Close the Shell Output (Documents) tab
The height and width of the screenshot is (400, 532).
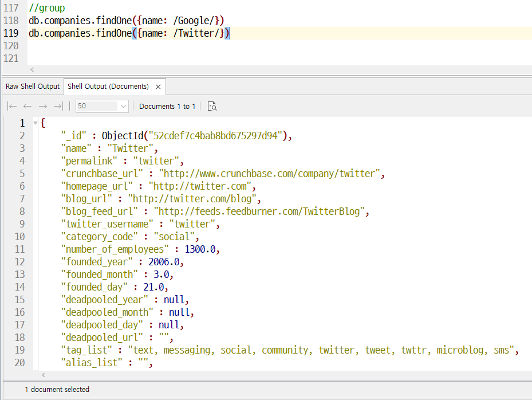158,87
